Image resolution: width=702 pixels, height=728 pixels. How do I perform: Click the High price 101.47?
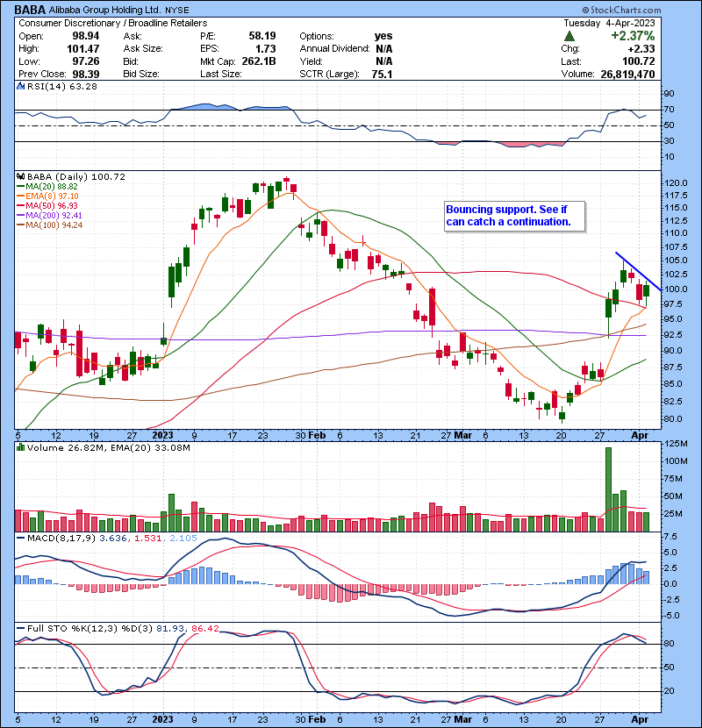coord(83,48)
